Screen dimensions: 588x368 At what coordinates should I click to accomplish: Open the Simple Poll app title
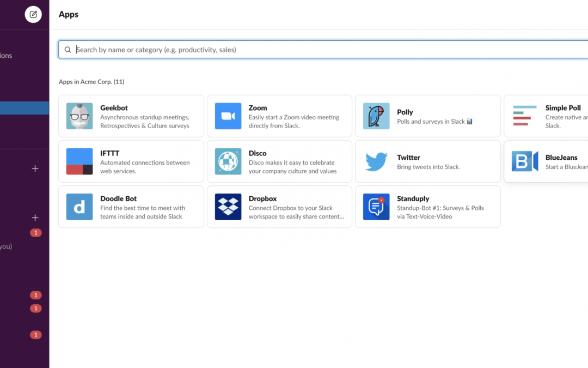click(563, 108)
